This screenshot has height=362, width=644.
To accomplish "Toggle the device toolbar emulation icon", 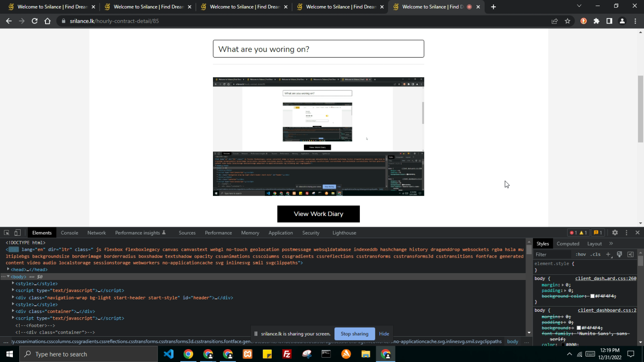I will point(18,233).
